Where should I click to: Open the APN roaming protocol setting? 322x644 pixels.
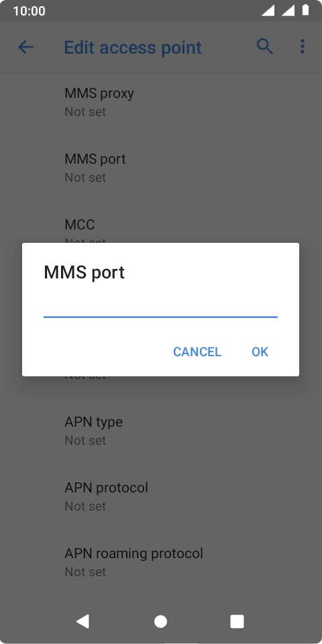coord(161,562)
